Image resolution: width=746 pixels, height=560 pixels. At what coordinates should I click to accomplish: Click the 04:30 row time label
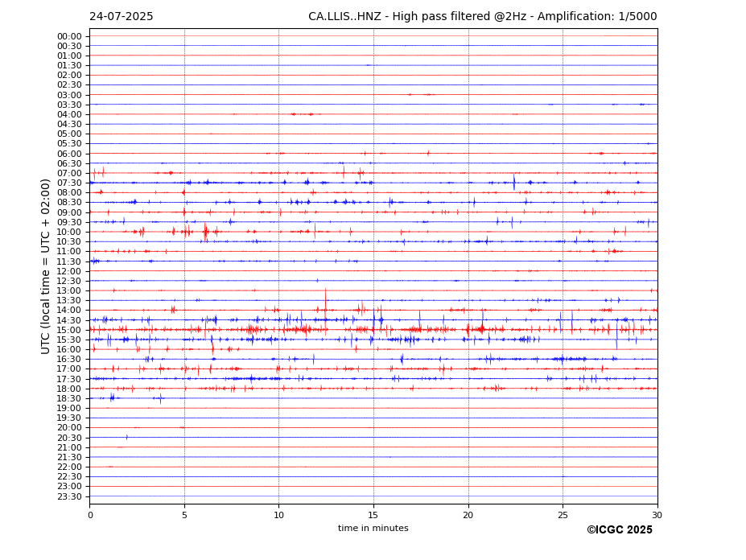tap(69, 124)
